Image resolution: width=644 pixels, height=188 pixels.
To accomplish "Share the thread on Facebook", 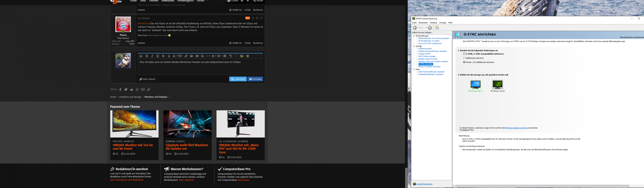I will tap(120, 90).
